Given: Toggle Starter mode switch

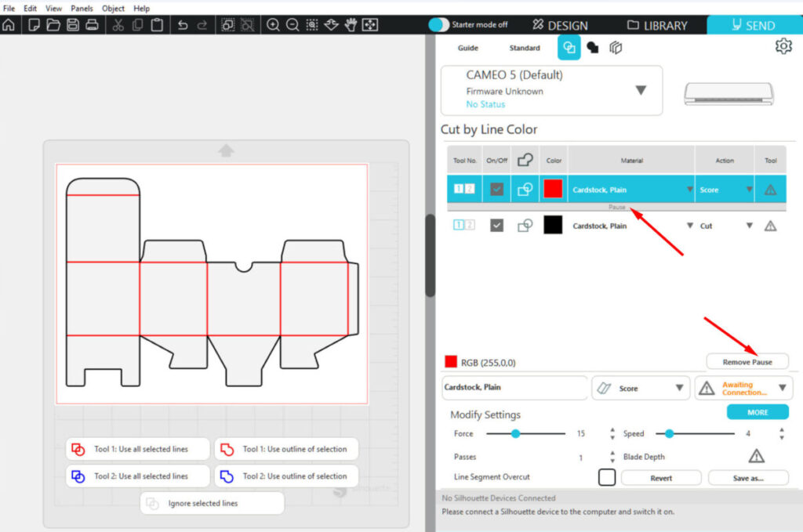Looking at the screenshot, I should (439, 25).
